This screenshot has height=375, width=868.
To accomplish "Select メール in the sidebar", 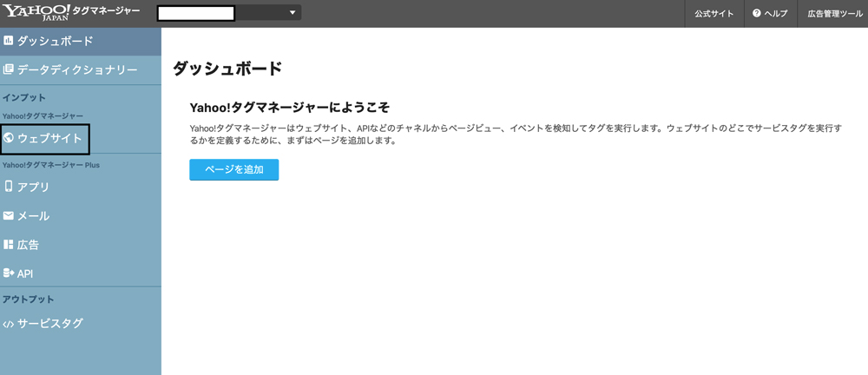I will pyautogui.click(x=81, y=215).
